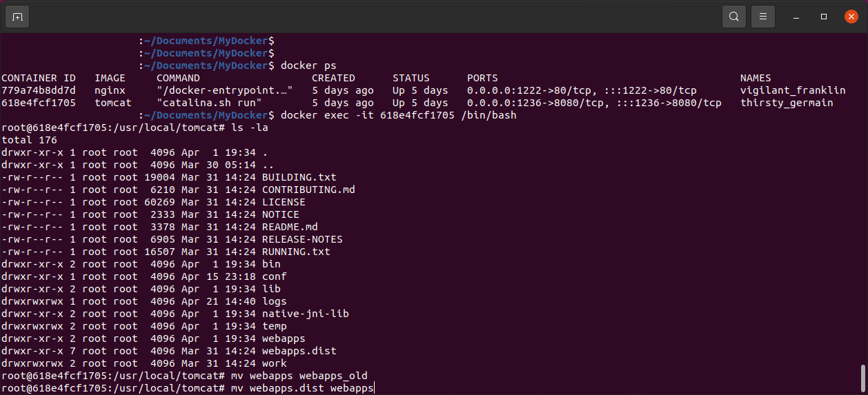Viewport: 868px width, 395px height.
Task: Click the vigilant_franklin container name
Action: coord(793,90)
